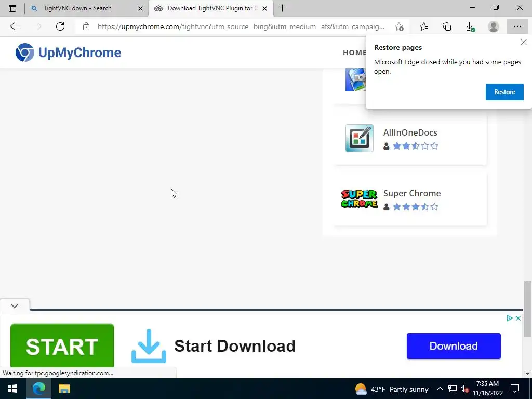Open AdChoices info icon

509,318
